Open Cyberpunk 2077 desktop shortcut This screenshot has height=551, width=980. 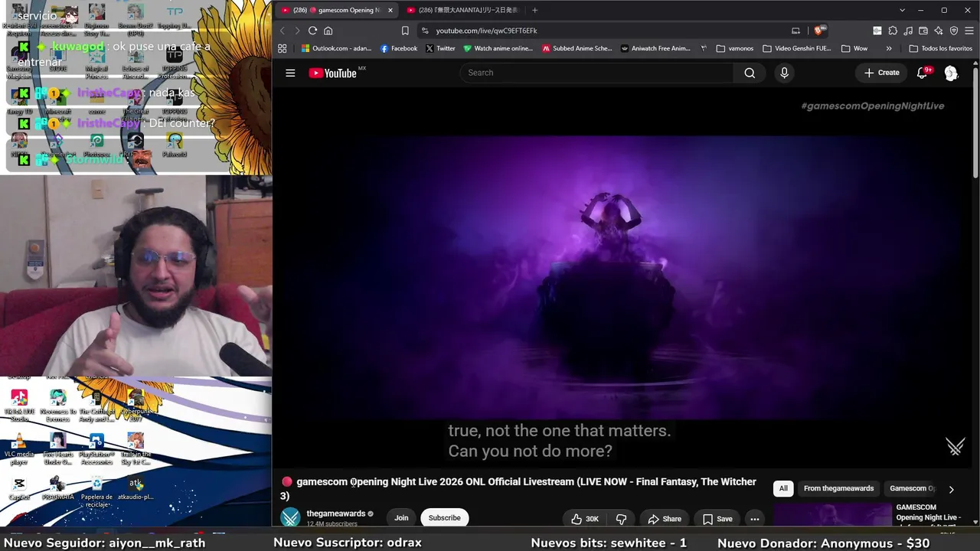(136, 405)
